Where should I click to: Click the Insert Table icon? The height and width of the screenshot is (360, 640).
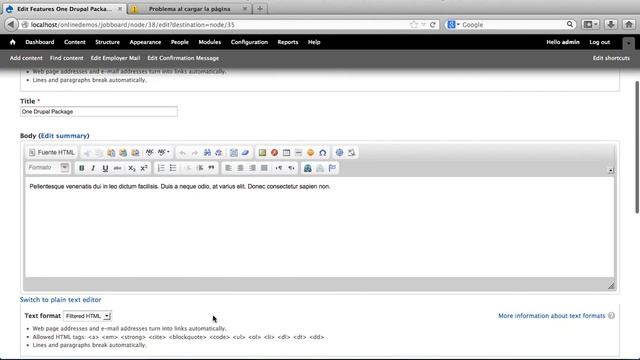(x=286, y=153)
